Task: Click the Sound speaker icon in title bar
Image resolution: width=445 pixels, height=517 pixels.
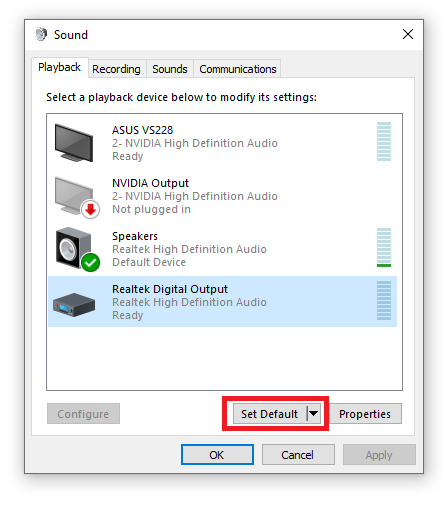Action: 41,35
